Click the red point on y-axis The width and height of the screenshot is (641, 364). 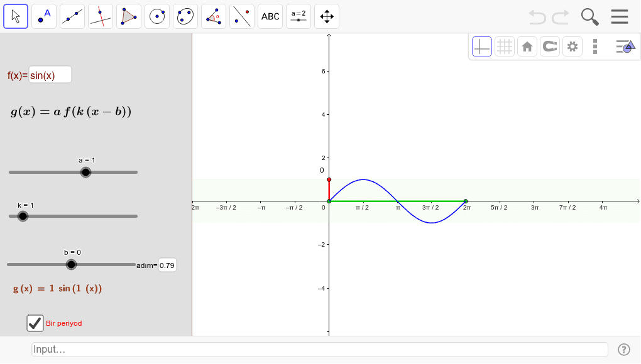pyautogui.click(x=329, y=179)
